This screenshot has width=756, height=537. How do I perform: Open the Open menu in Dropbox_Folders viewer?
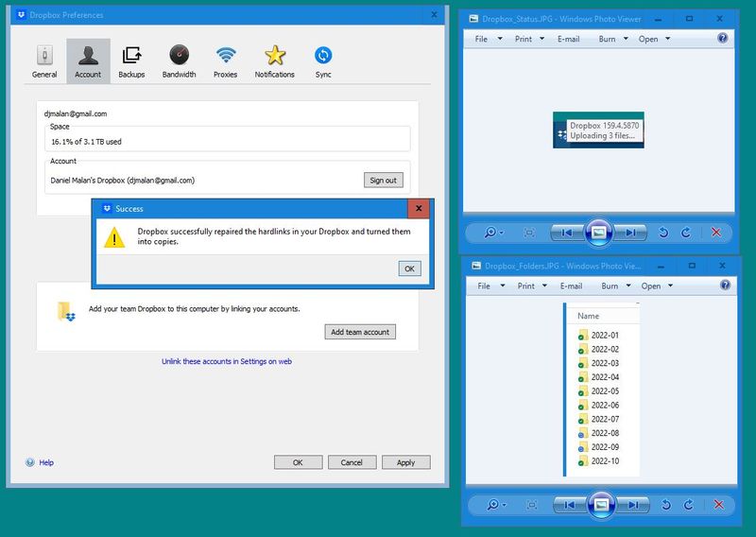click(657, 286)
